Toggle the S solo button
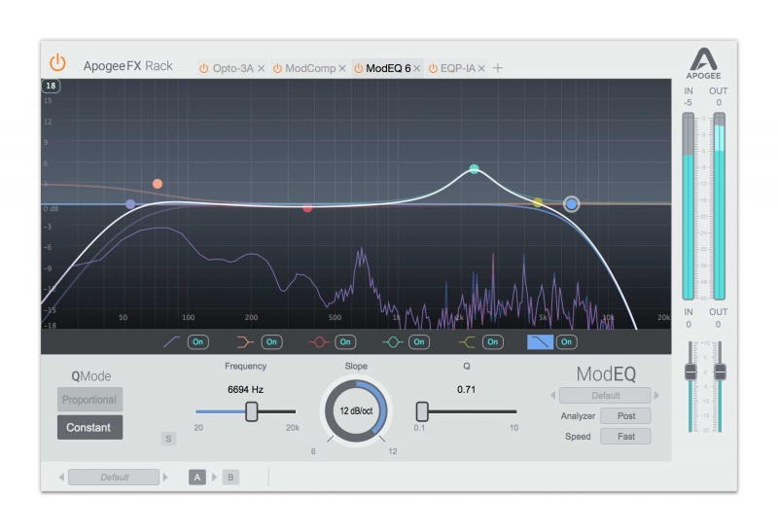 tap(168, 439)
